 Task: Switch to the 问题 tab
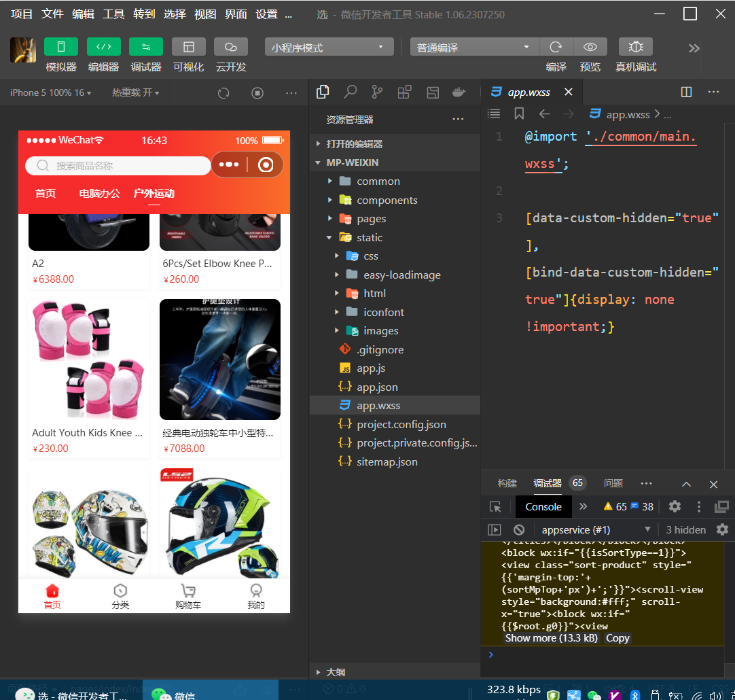[613, 483]
